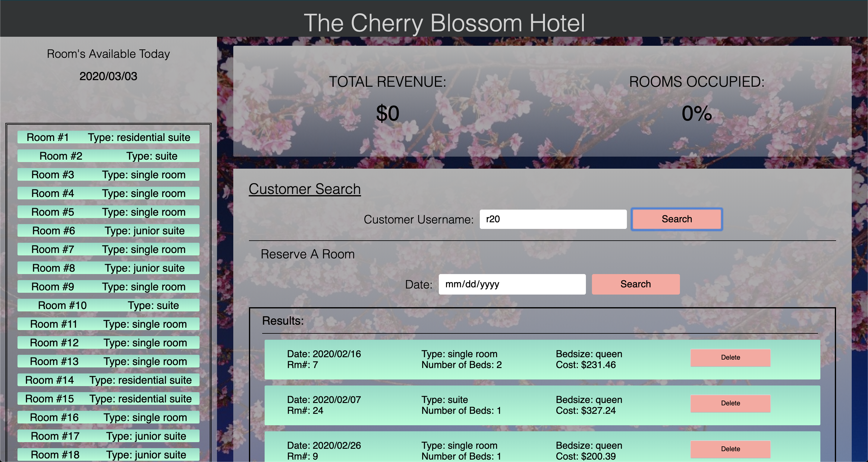
Task: Click the Customer Username search button
Action: tap(677, 219)
